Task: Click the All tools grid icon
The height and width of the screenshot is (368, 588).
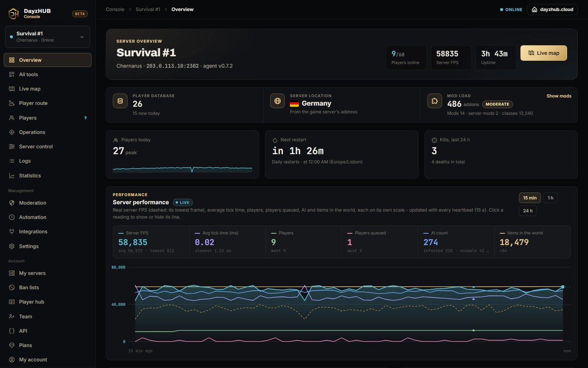Action: 12,75
